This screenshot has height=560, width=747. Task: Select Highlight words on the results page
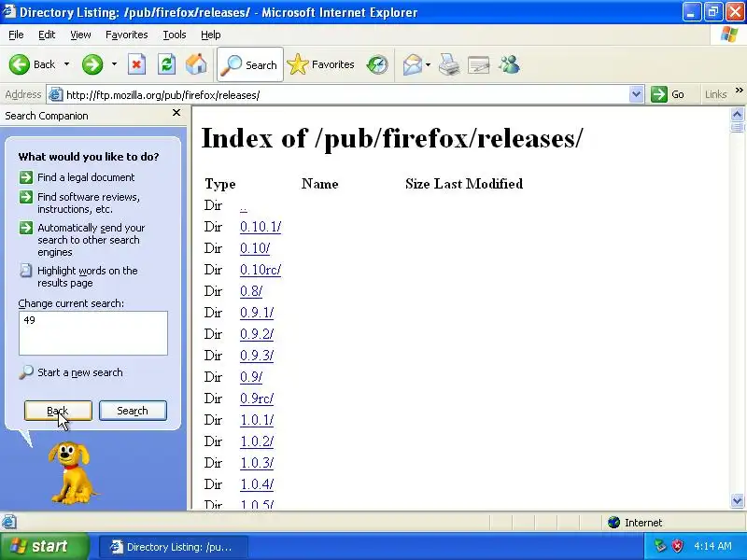[x=87, y=276]
